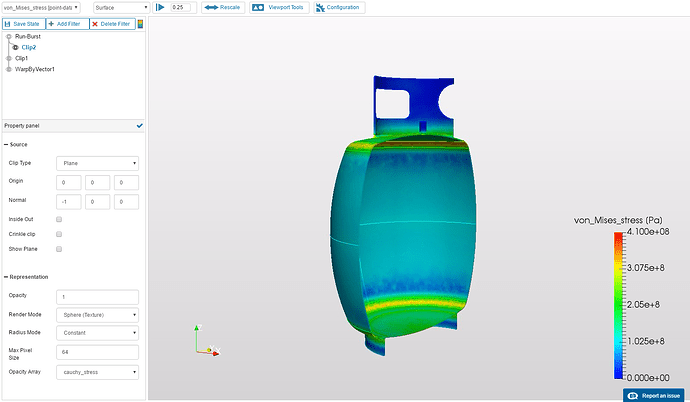Click the second Normal coordinate field
Image resolution: width=690 pixels, height=402 pixels.
tap(97, 202)
